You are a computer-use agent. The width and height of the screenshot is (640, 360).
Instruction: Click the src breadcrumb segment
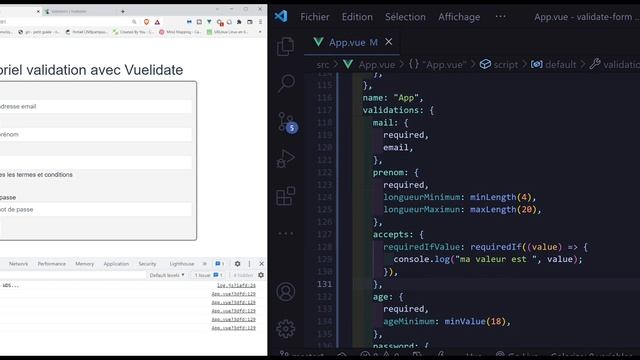322,64
